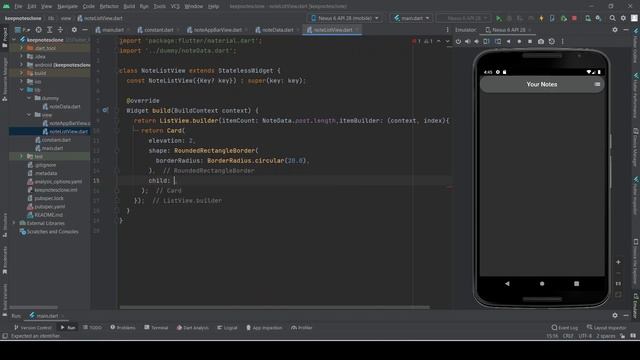This screenshot has width=640, height=360.
Task: Open main.dart run configuration dropdown
Action: pyautogui.click(x=412, y=18)
